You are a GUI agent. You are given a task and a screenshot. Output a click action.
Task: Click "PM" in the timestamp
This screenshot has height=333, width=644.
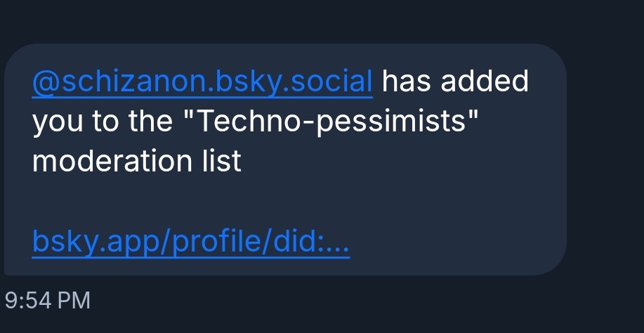click(x=74, y=301)
